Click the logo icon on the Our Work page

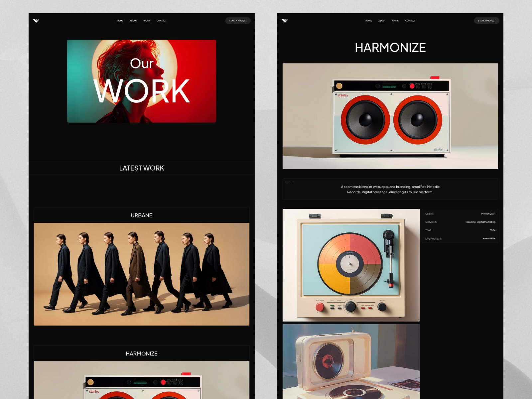point(36,21)
